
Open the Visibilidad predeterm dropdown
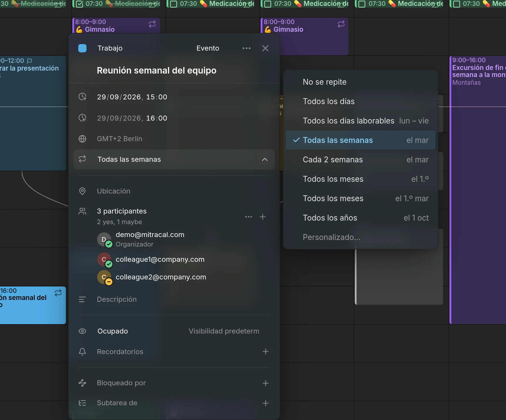tap(224, 331)
